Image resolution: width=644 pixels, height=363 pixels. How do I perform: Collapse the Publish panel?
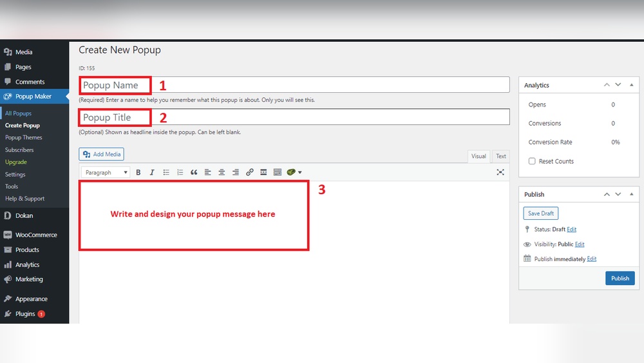coord(632,194)
